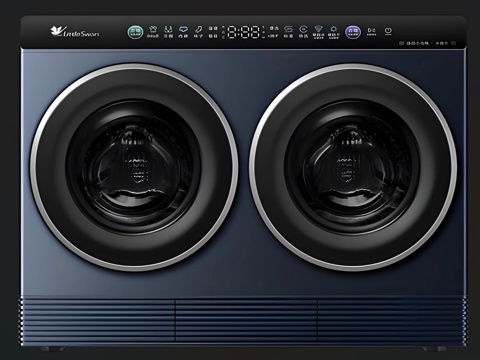The width and height of the screenshot is (480, 360).
Task: Tap the start/pause play icon
Action: pyautogui.click(x=371, y=31)
